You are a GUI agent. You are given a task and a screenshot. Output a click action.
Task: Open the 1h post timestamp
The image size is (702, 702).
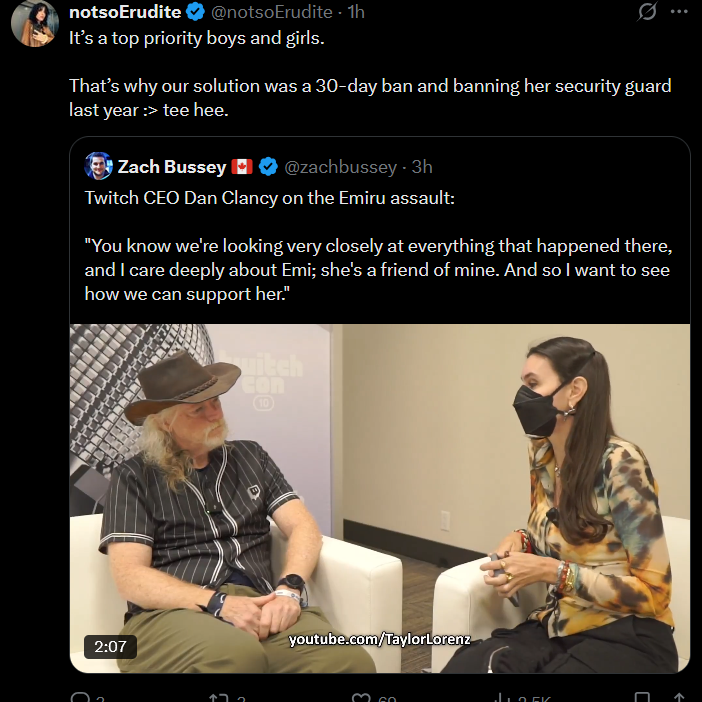click(356, 12)
